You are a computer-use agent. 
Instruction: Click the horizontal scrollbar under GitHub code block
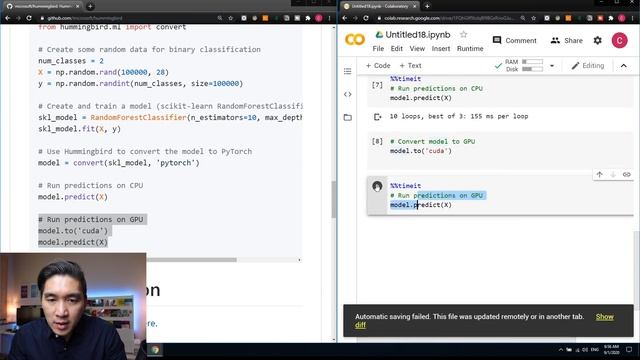(x=191, y=260)
